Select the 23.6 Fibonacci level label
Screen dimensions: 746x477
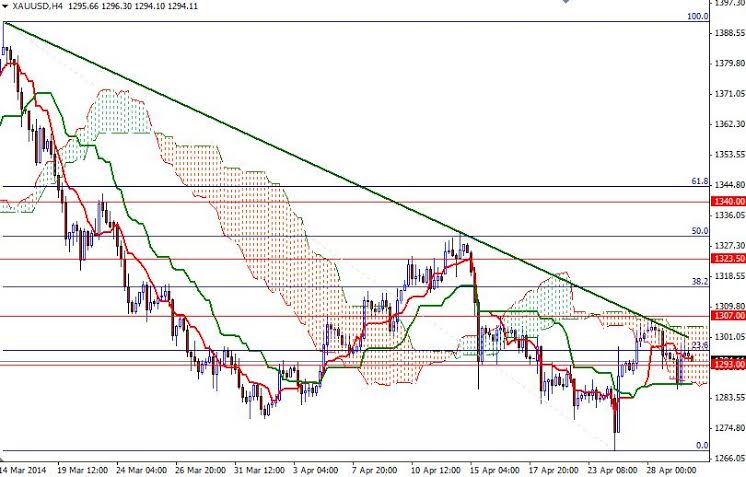(x=699, y=345)
